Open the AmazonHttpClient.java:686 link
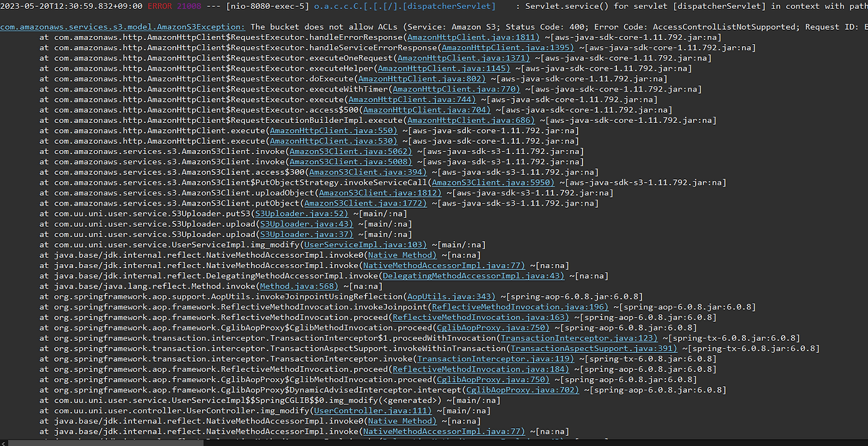This screenshot has height=446, width=868. coord(471,120)
